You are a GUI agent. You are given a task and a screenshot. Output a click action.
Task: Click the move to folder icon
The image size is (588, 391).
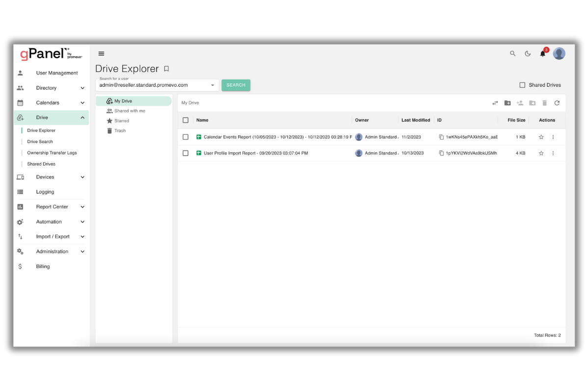tap(532, 103)
